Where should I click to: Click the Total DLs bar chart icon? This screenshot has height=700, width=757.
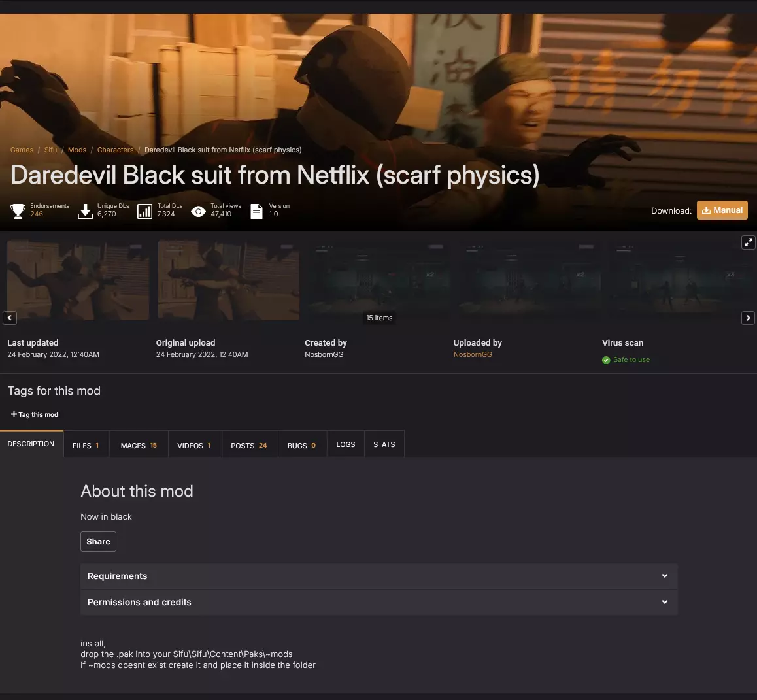[145, 211]
